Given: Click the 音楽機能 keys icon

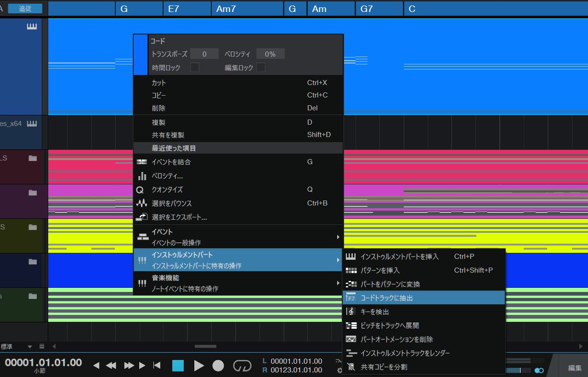Looking at the screenshot, I should pyautogui.click(x=142, y=283).
